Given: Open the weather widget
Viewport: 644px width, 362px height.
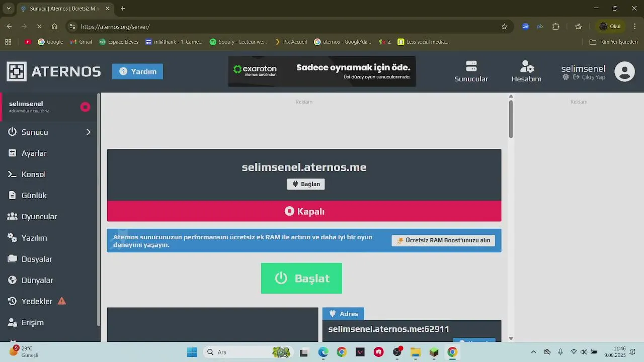Looking at the screenshot, I should coord(24,351).
